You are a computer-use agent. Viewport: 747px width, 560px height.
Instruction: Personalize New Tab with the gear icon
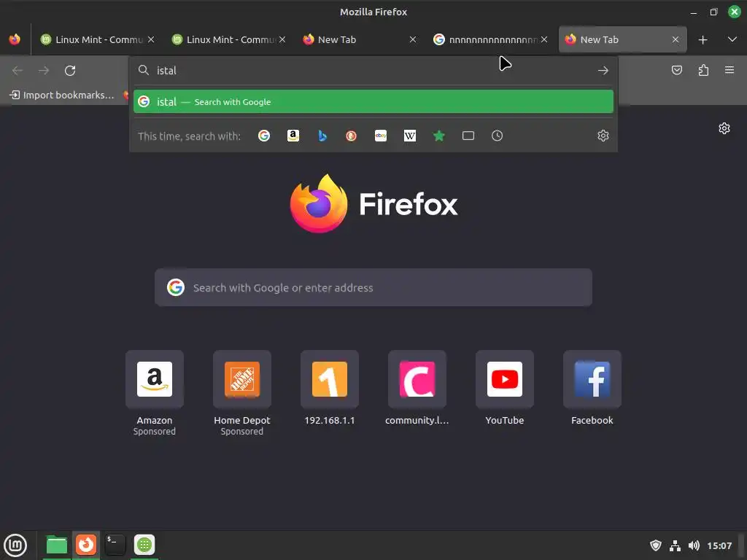[724, 128]
